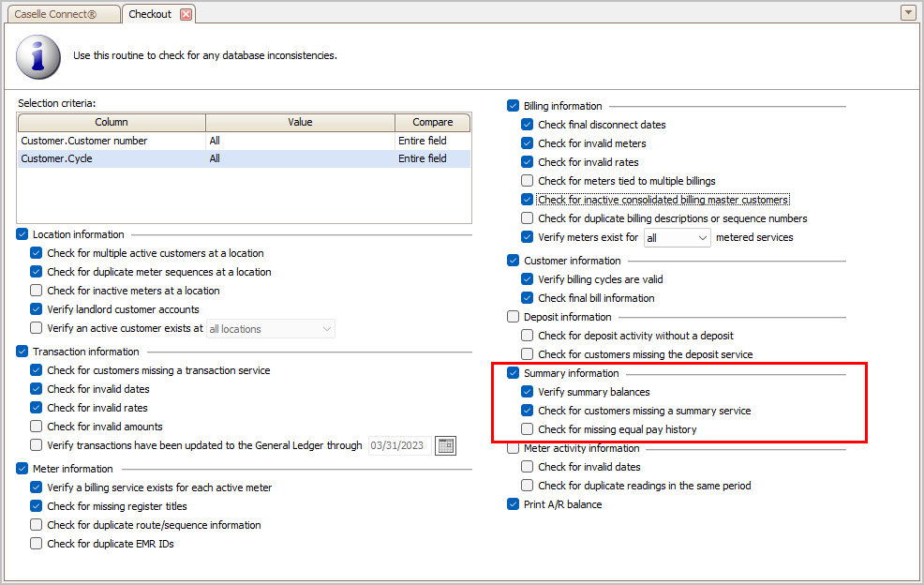Enable Check for missing equal pay history
The image size is (924, 585).
(528, 429)
